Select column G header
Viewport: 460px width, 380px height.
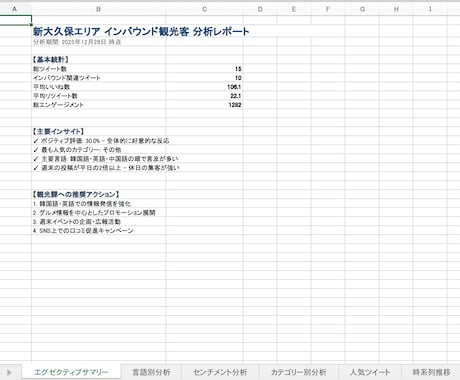pyautogui.click(x=362, y=9)
